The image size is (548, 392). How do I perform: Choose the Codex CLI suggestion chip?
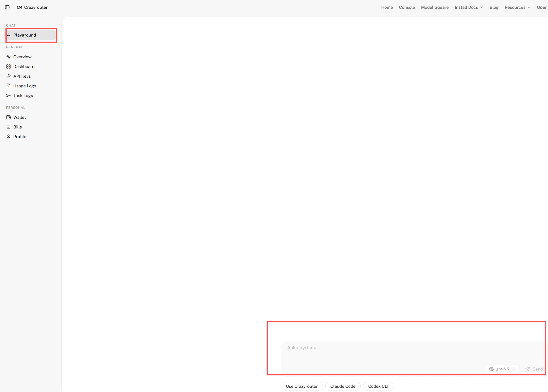point(378,386)
